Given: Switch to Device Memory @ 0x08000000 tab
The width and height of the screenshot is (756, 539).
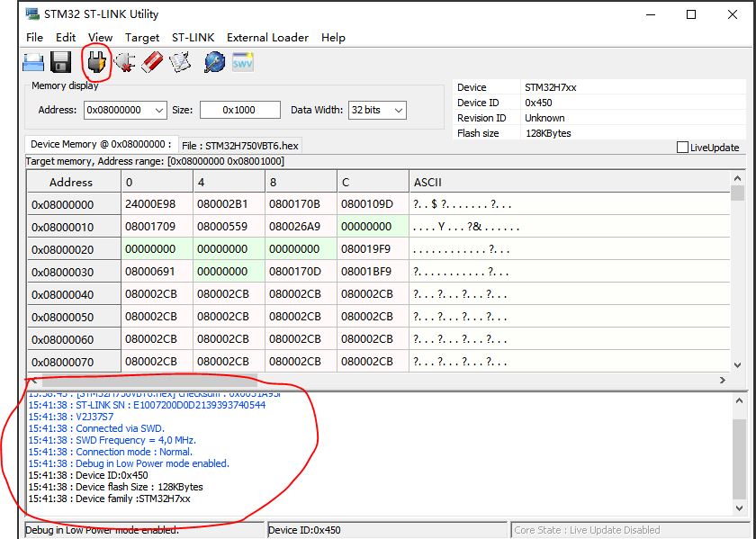Looking at the screenshot, I should pos(101,144).
